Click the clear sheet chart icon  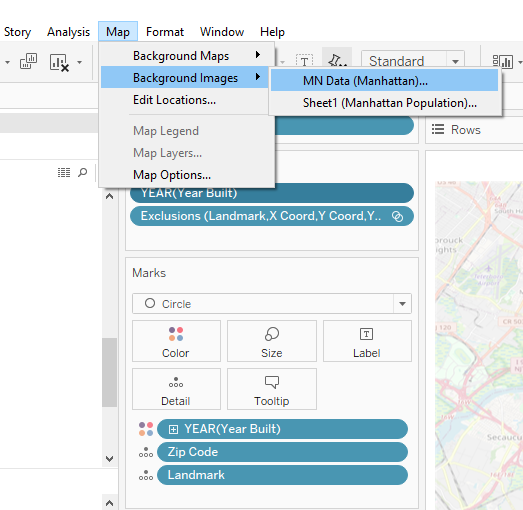pyautogui.click(x=59, y=62)
